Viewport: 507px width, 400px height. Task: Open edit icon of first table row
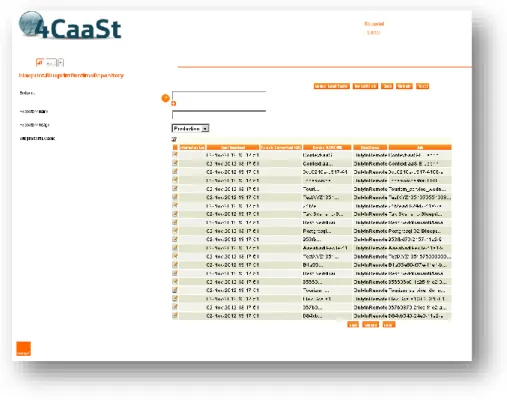(x=175, y=155)
